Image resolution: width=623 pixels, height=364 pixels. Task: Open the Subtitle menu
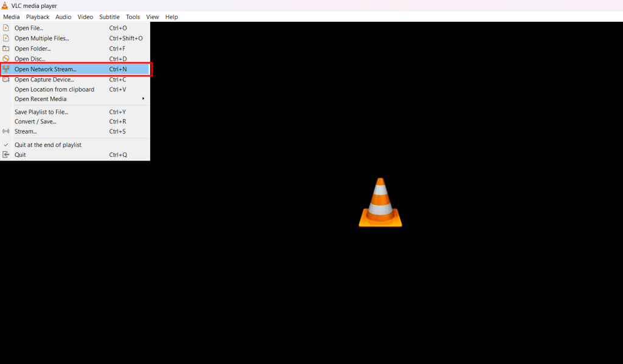tap(110, 17)
